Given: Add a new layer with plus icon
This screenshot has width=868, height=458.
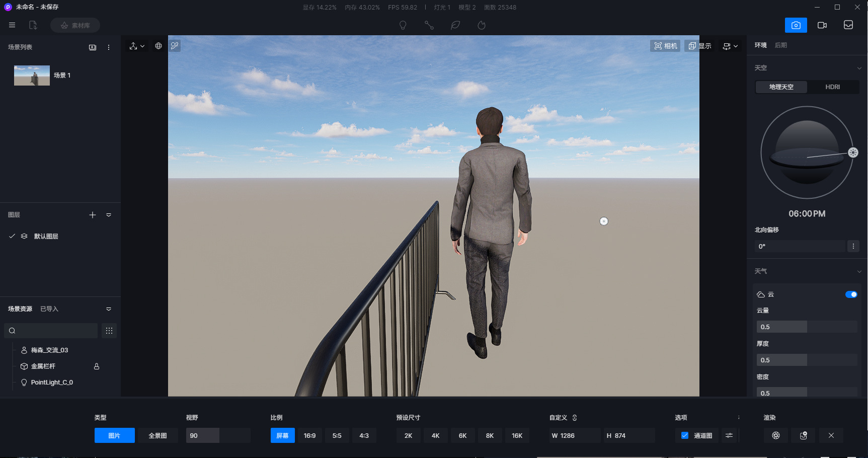Looking at the screenshot, I should pyautogui.click(x=93, y=215).
